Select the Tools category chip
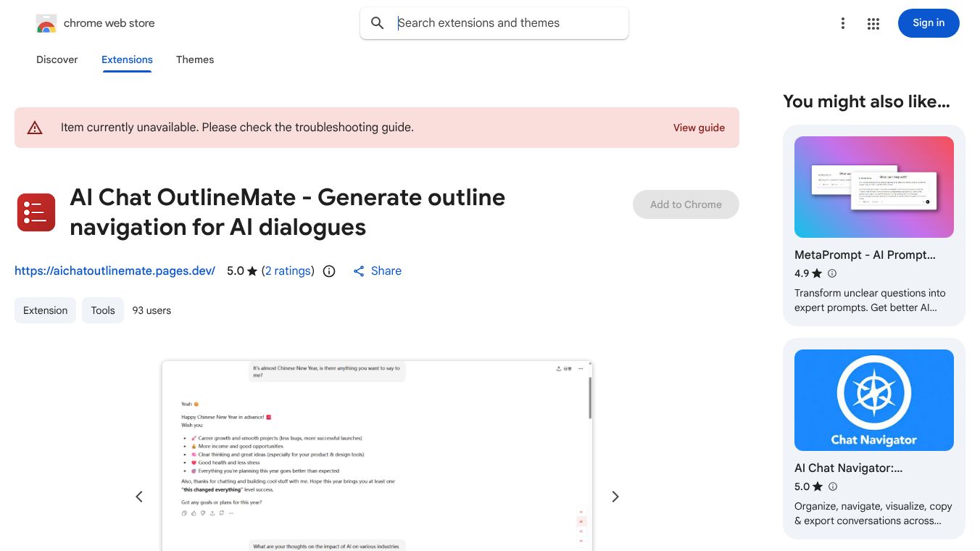The image size is (980, 551). point(102,310)
